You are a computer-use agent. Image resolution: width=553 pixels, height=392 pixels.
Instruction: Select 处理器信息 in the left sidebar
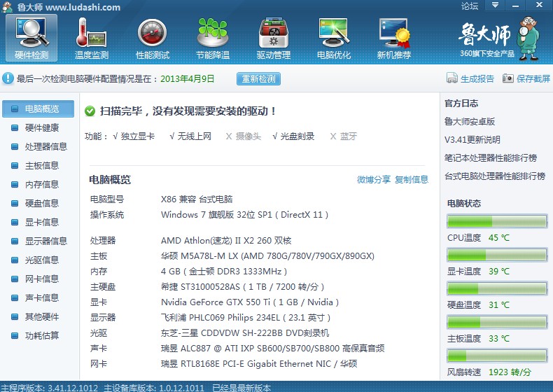click(x=45, y=147)
